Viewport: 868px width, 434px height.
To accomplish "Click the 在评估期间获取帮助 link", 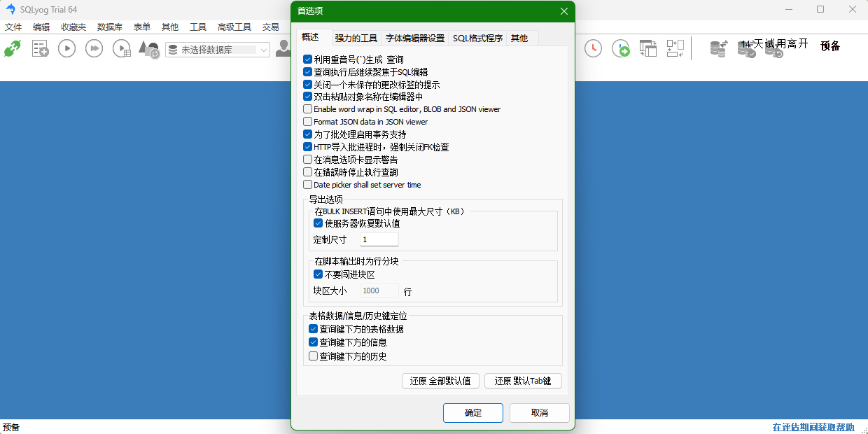I will coord(813,427).
